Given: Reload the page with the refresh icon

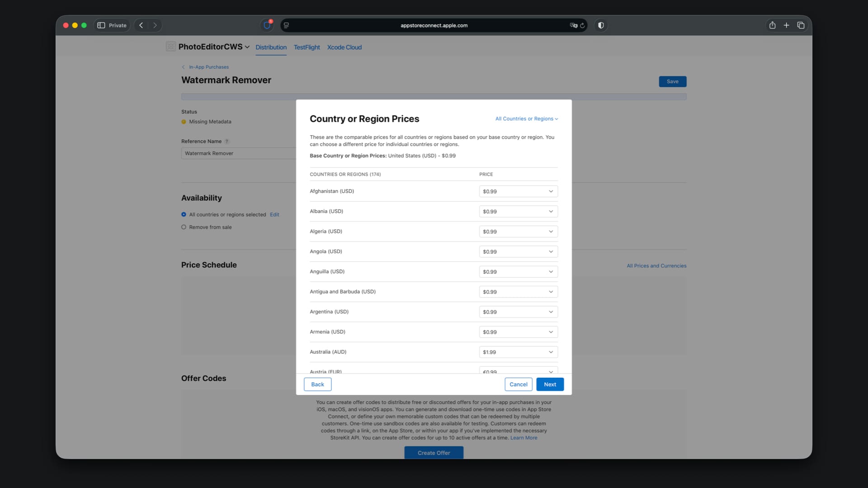Looking at the screenshot, I should 582,25.
